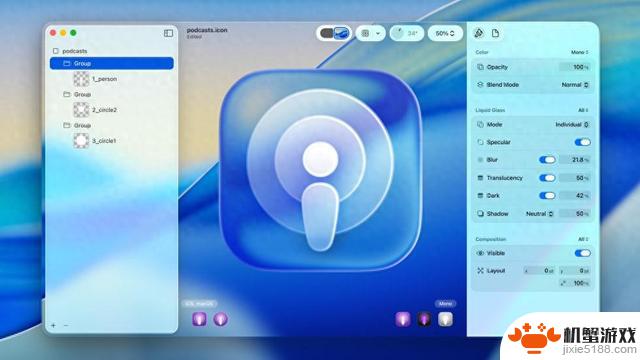Open the Composition All menu
The width and height of the screenshot is (640, 360).
tap(583, 239)
